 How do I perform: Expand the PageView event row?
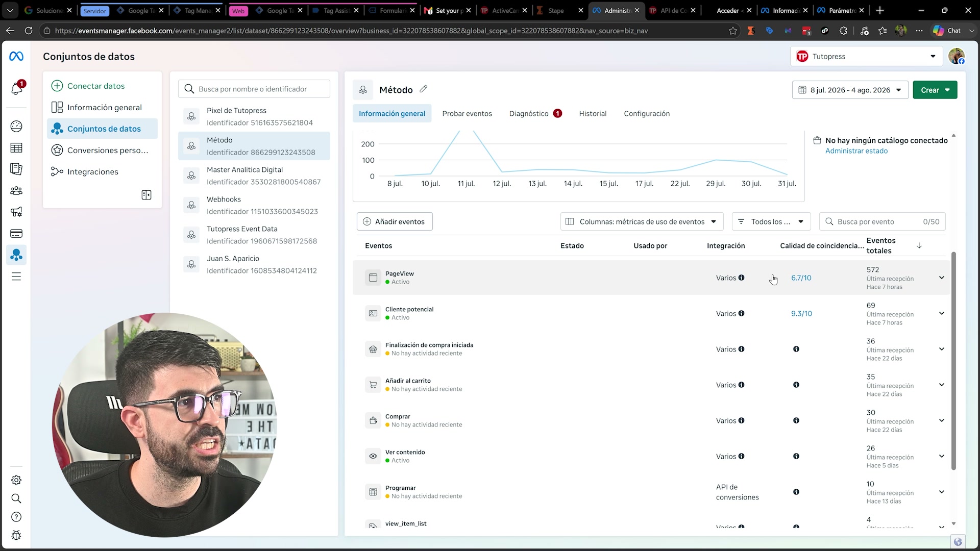point(942,278)
